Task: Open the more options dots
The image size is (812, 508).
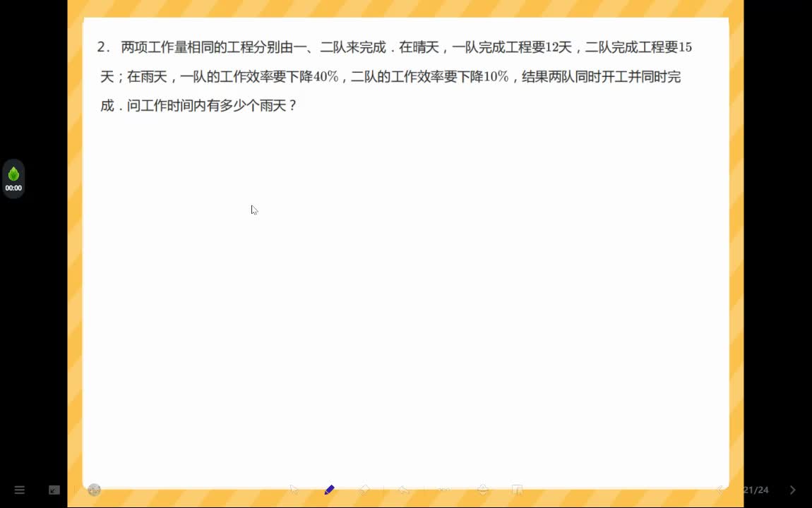Action: [x=444, y=490]
